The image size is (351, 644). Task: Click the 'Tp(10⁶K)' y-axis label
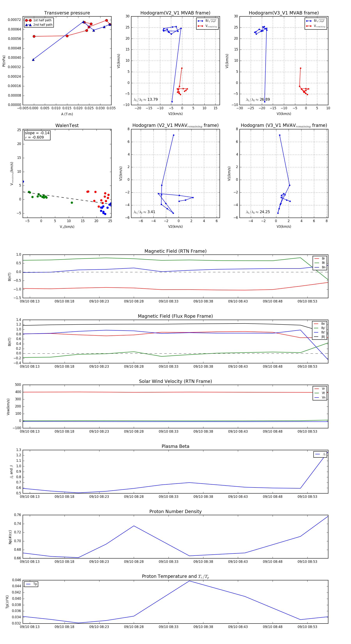click(x=7, y=602)
